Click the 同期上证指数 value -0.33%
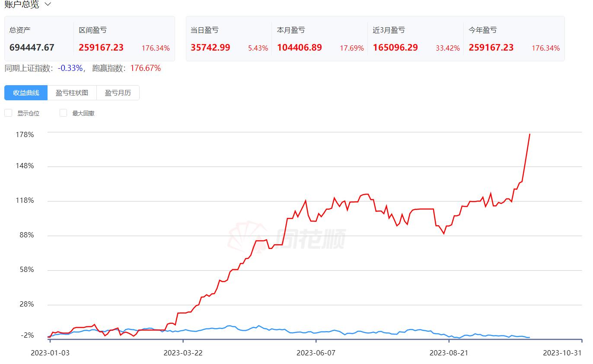Screen dimensions: 593x364 70,68
